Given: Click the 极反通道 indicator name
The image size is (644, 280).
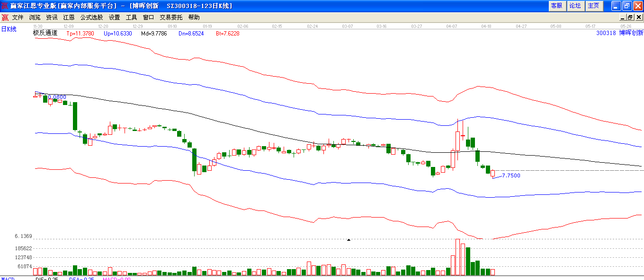Looking at the screenshot, I should (x=45, y=33).
